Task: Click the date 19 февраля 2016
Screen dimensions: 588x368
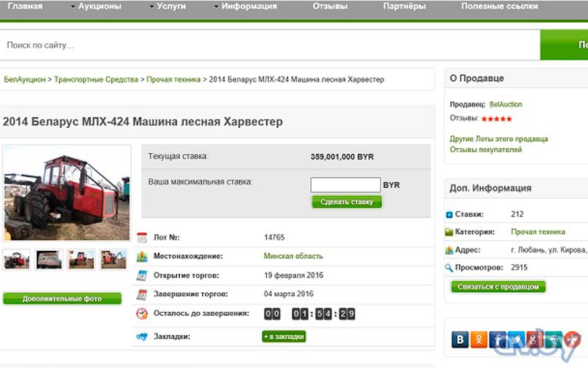Action: (293, 275)
